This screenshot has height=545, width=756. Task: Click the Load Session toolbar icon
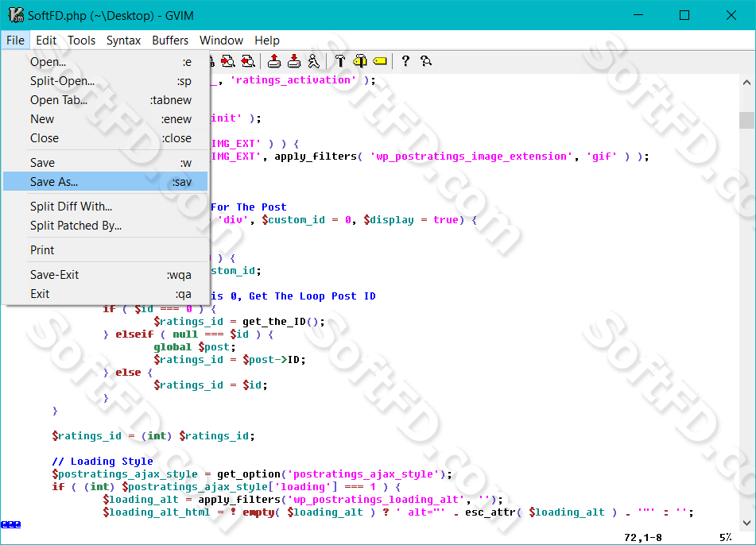tap(273, 61)
